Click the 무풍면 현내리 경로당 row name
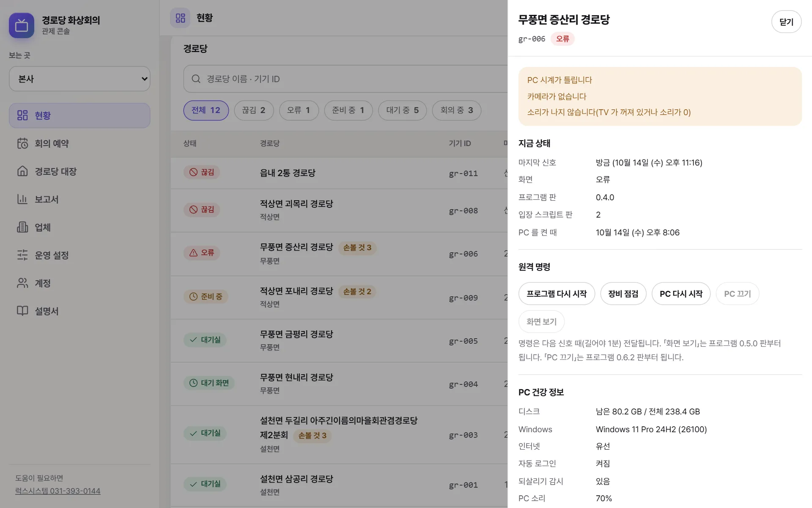Image resolution: width=812 pixels, height=508 pixels. 296,377
